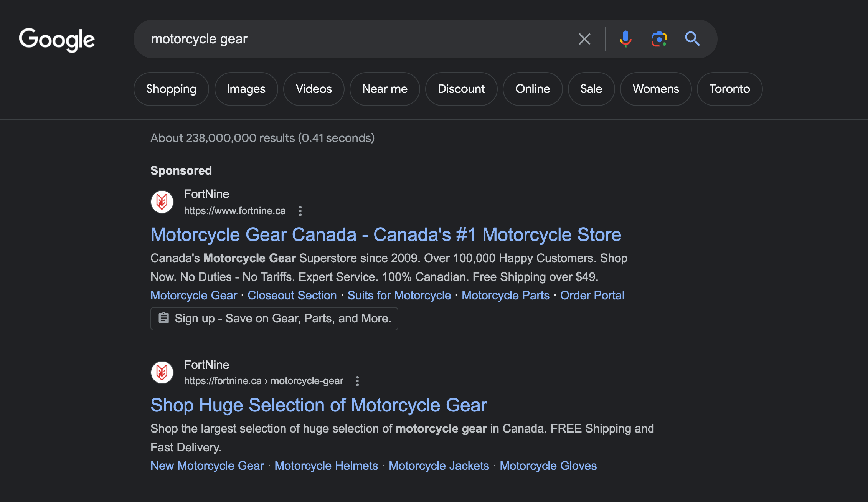
Task: Click the https://www.fortnine.ca URL text
Action: (x=235, y=211)
